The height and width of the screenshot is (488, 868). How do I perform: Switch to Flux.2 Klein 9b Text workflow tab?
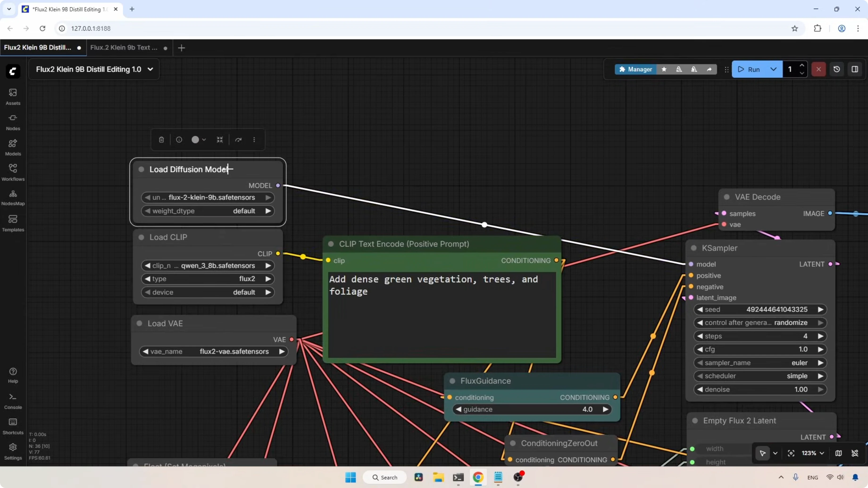124,48
